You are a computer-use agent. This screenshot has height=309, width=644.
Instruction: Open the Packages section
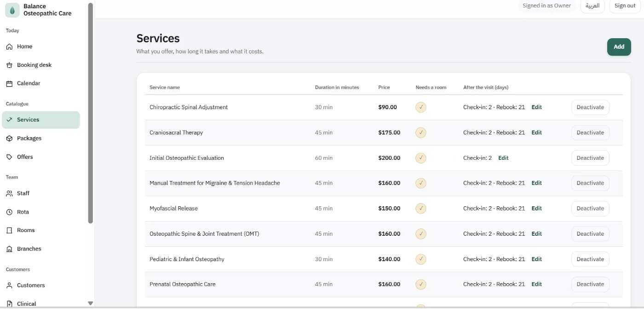point(41,138)
